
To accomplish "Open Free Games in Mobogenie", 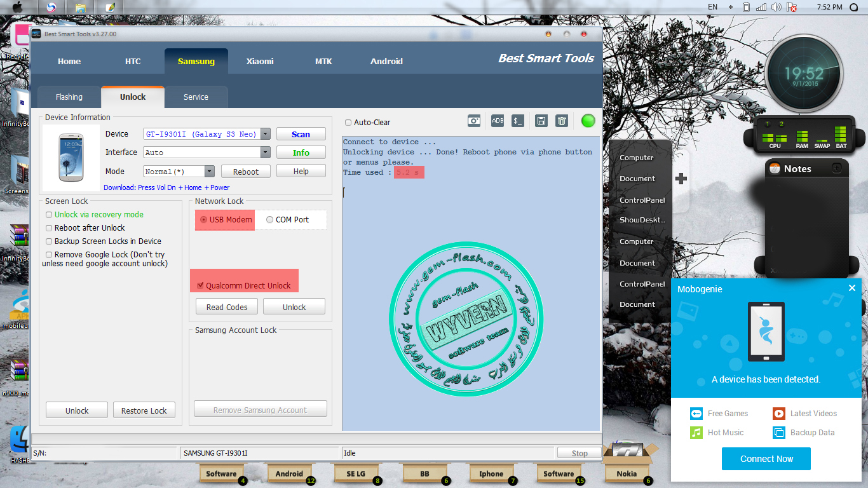I will point(719,414).
